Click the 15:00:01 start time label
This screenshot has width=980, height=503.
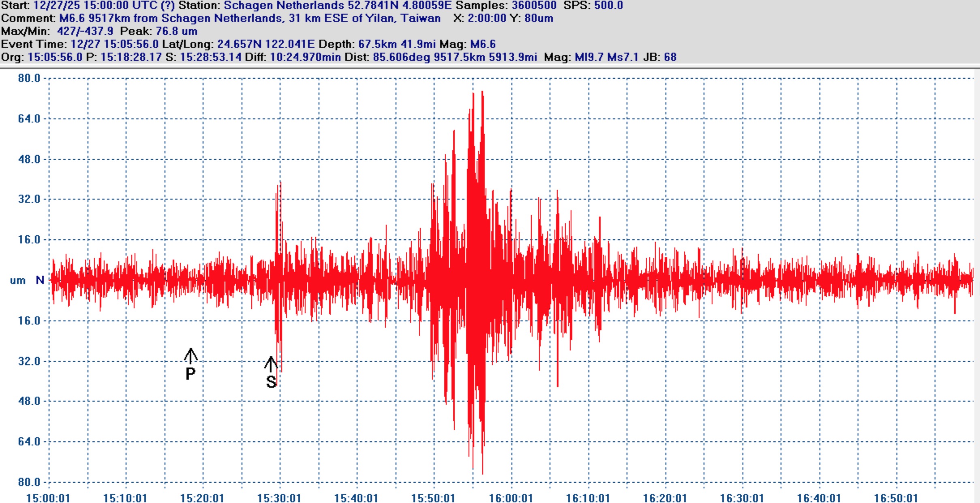click(48, 498)
